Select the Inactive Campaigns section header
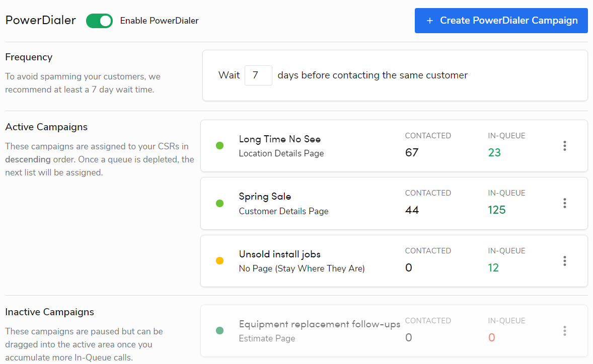Image resolution: width=593 pixels, height=364 pixels. coord(49,312)
